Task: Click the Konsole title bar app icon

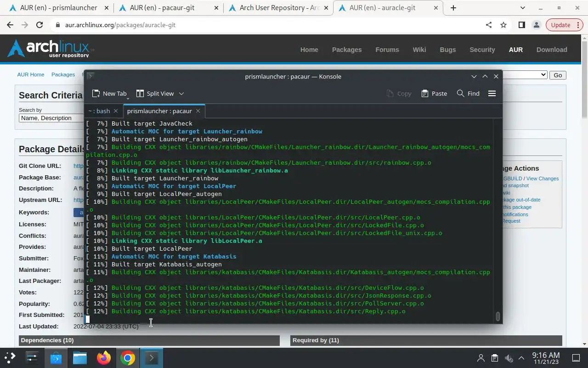Action: click(90, 76)
